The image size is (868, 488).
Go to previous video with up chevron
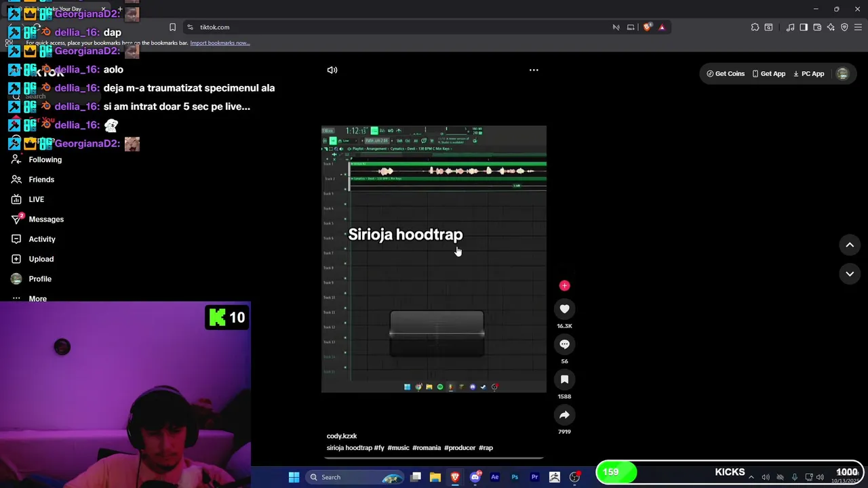850,245
